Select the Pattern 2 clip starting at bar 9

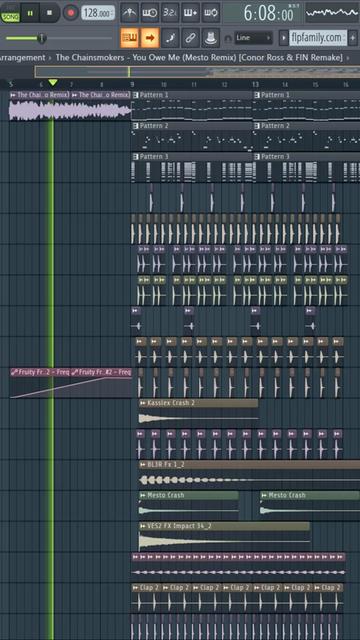(x=192, y=137)
